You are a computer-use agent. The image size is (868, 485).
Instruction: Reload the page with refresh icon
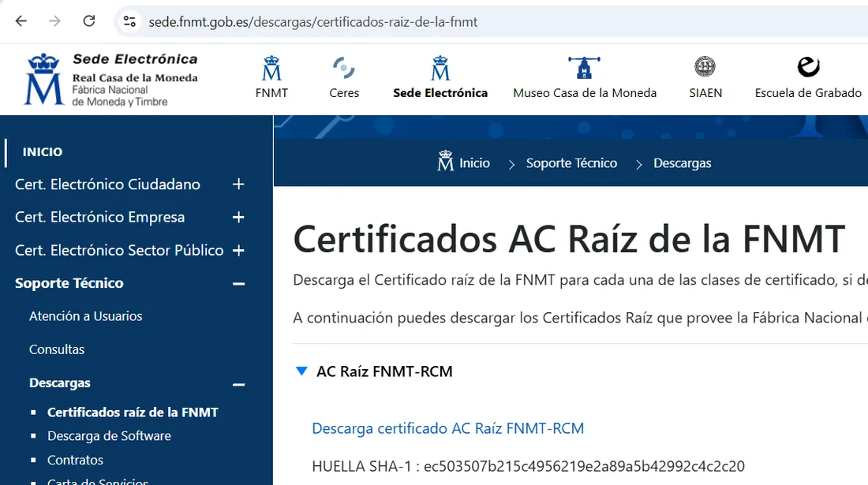[89, 21]
